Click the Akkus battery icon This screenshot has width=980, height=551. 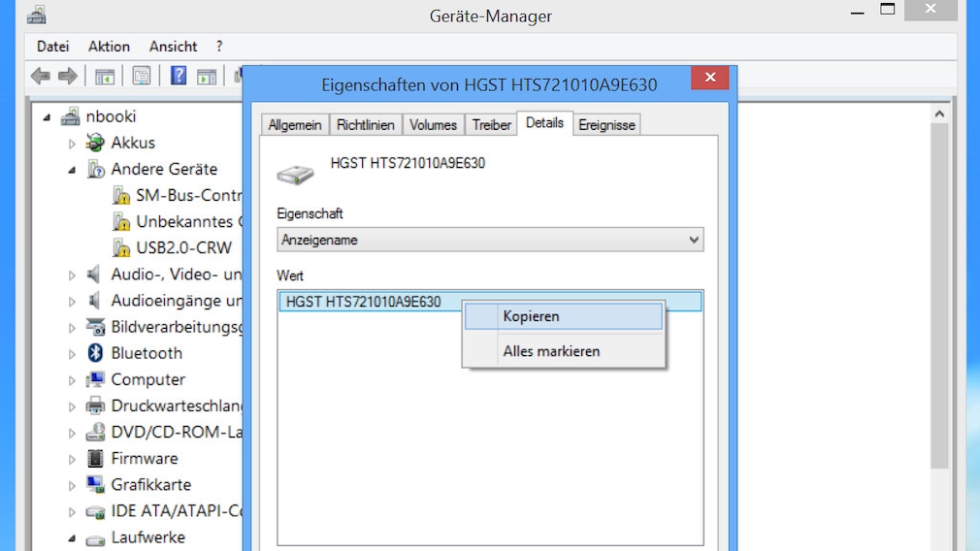pyautogui.click(x=95, y=143)
